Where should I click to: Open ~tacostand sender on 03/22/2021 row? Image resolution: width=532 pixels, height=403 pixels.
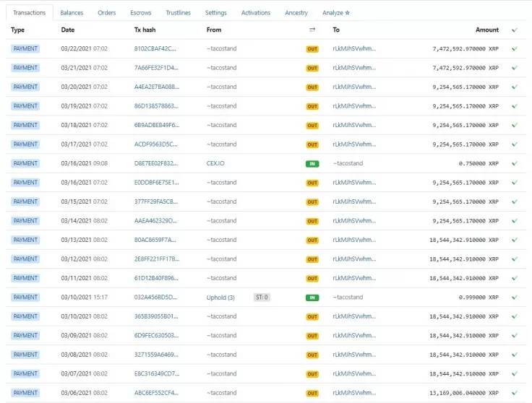click(222, 48)
